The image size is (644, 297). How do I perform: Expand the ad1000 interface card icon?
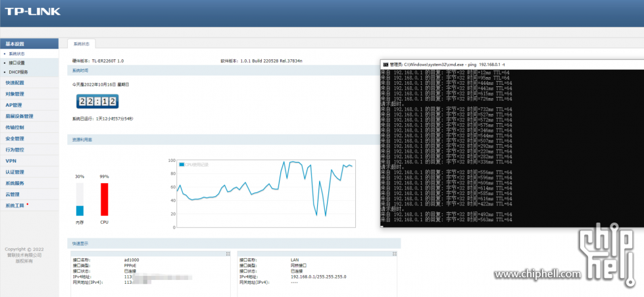pyautogui.click(x=228, y=254)
